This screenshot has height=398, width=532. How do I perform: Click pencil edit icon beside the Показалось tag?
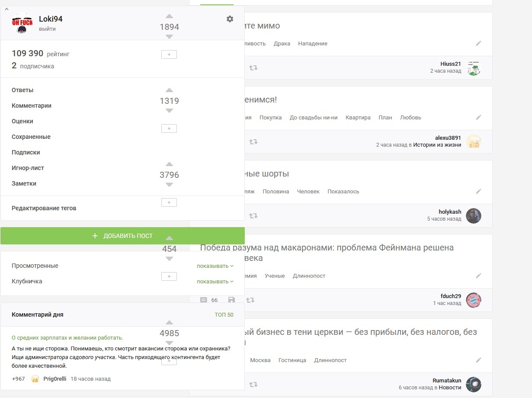click(478, 191)
